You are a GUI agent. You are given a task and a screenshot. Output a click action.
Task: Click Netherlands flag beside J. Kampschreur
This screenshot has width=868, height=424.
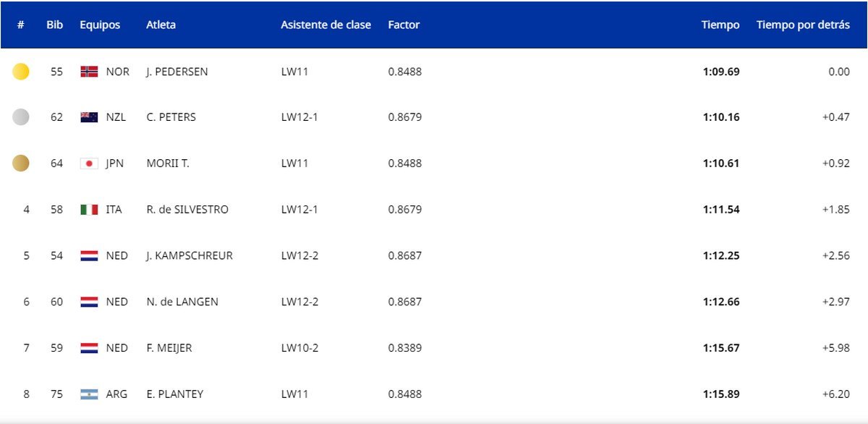89,255
